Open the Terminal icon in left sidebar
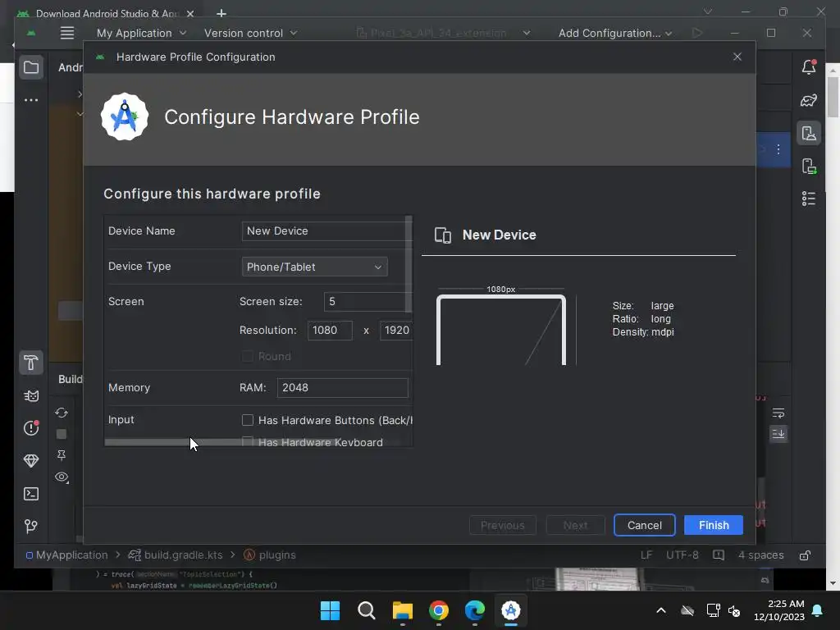The width and height of the screenshot is (840, 630). [x=31, y=494]
